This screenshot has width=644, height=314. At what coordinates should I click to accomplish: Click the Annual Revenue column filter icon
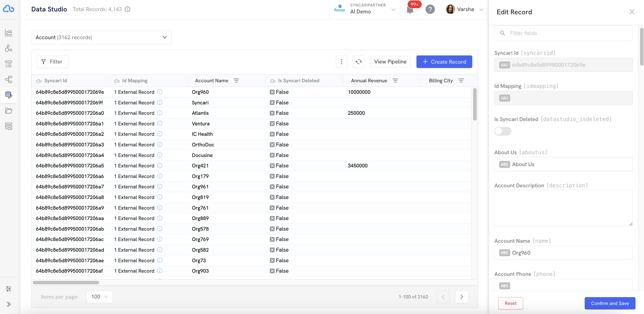pos(395,81)
